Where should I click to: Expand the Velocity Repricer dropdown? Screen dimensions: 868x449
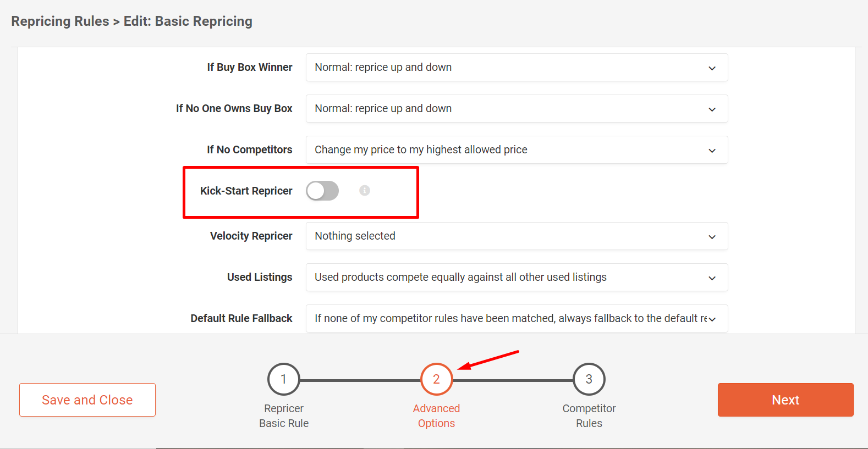pyautogui.click(x=517, y=236)
